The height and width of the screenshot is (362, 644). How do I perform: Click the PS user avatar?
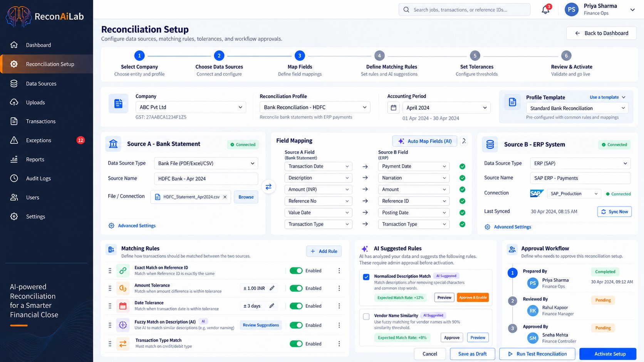(572, 10)
